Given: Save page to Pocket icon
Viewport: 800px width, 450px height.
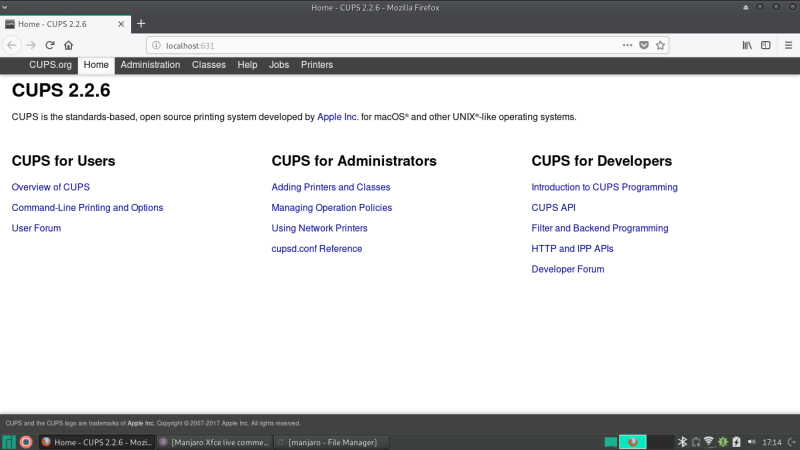Looking at the screenshot, I should point(643,45).
